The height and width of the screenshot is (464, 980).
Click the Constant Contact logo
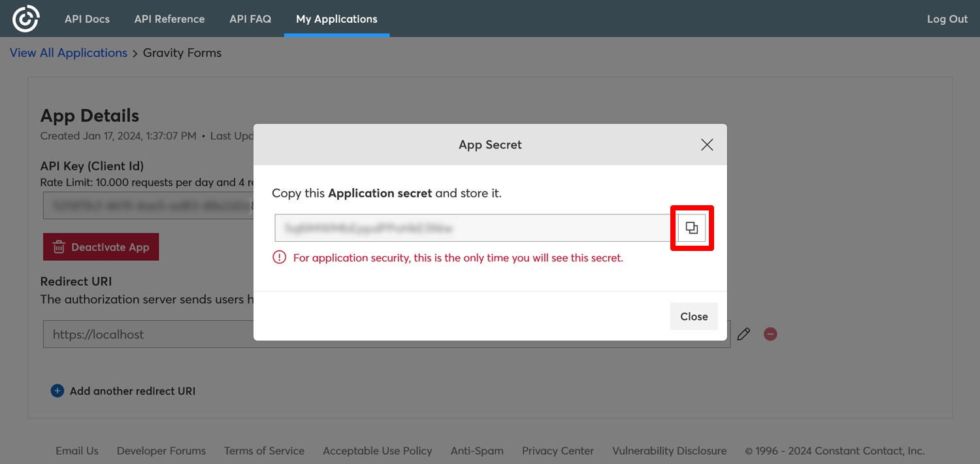[26, 18]
